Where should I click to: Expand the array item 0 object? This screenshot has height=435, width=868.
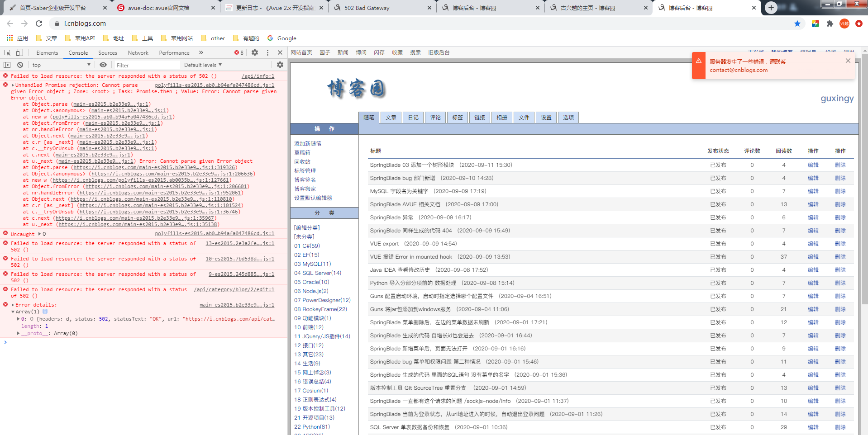pos(19,319)
